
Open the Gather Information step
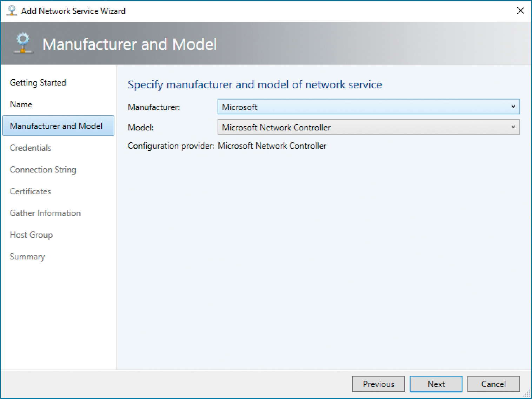point(45,213)
